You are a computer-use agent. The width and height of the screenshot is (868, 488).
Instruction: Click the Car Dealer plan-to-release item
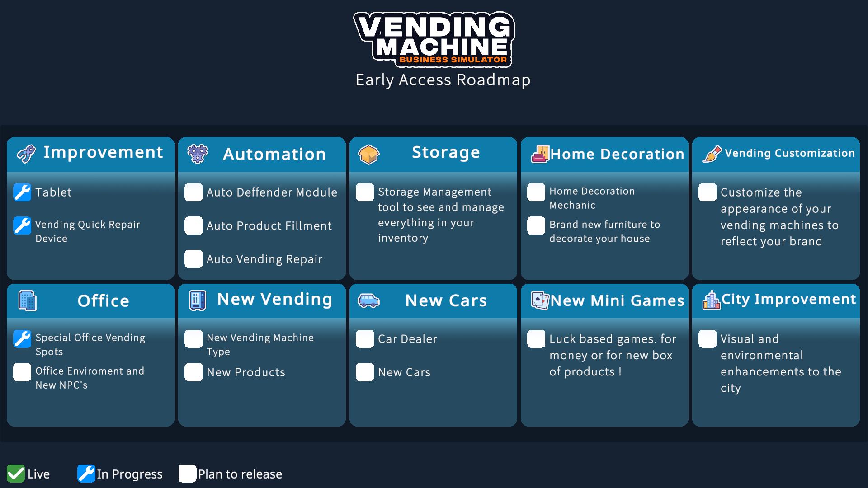(366, 338)
